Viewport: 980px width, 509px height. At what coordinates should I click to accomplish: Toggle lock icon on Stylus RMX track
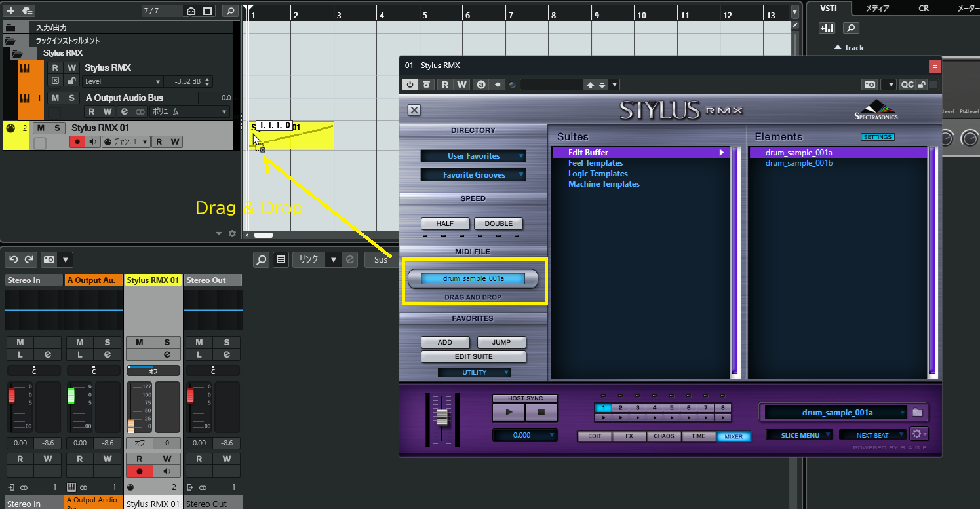tap(70, 81)
